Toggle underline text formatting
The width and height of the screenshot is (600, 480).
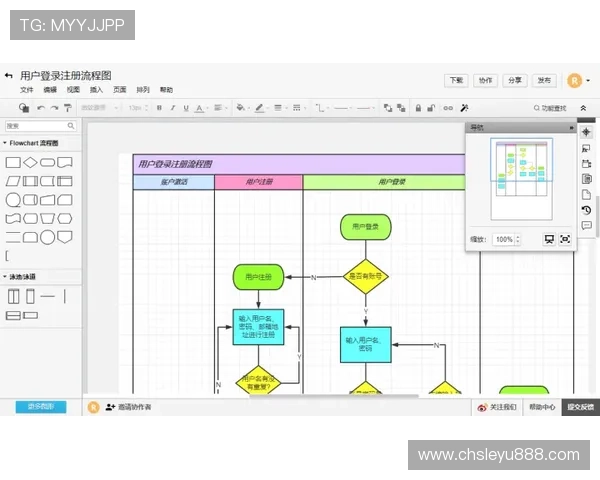tap(185, 108)
